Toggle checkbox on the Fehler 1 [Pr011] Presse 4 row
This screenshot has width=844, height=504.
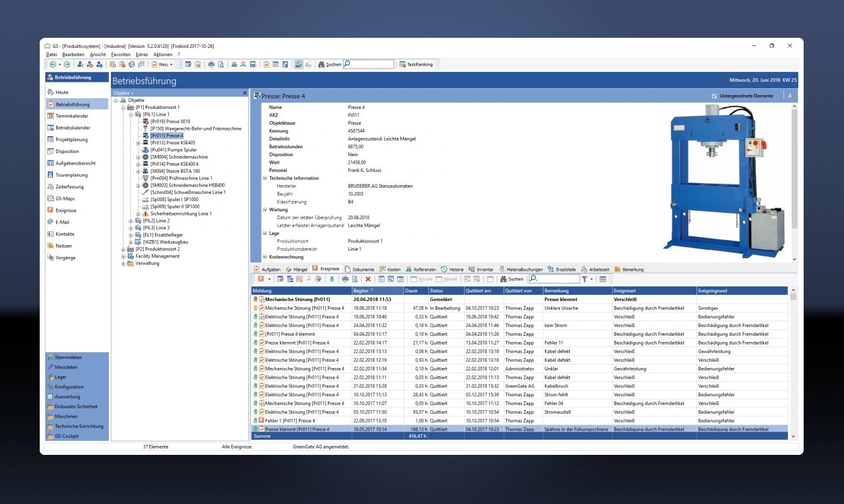262,420
